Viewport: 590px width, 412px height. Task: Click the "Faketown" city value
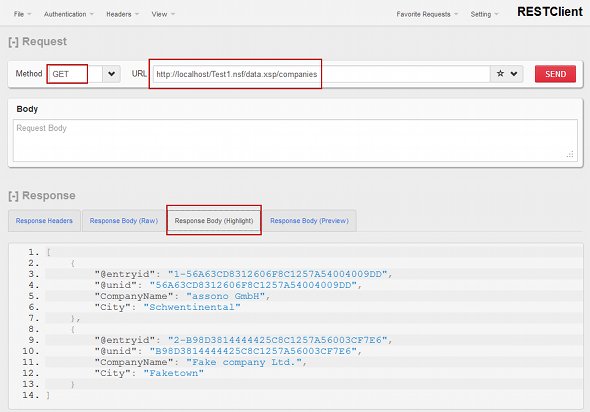174,373
